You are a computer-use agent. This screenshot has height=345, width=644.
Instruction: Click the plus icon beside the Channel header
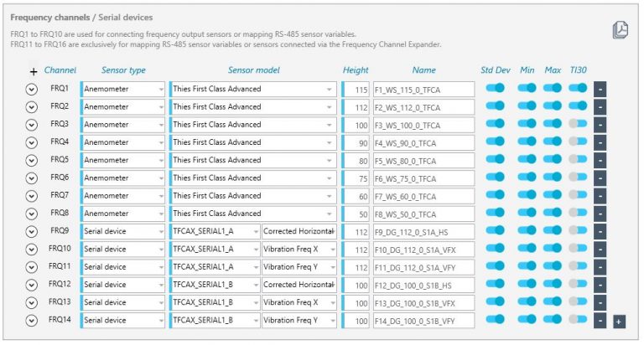point(34,72)
